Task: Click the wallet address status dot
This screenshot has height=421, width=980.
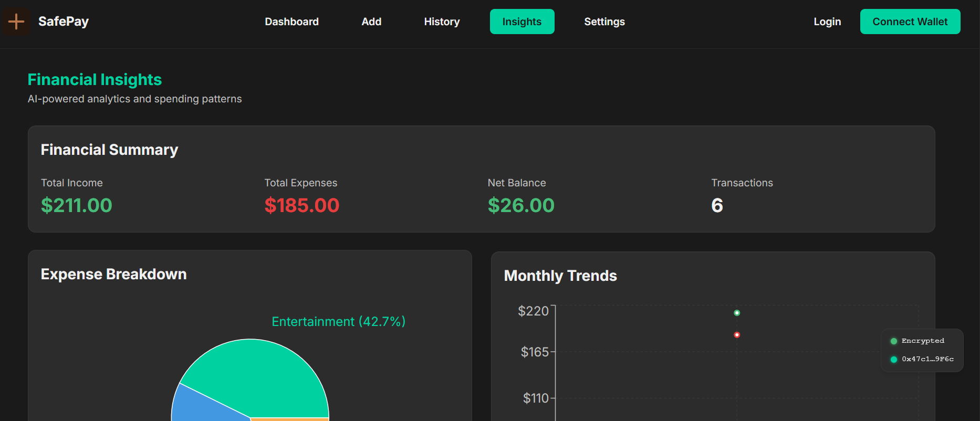Action: [x=894, y=360]
